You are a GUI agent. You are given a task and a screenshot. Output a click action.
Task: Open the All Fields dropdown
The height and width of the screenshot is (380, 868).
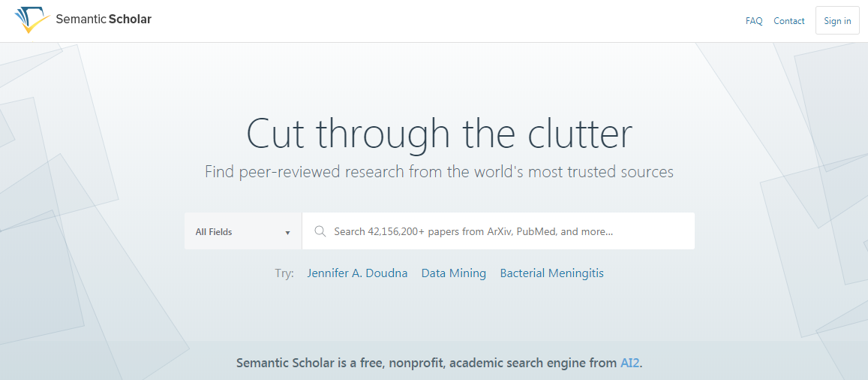tap(243, 231)
